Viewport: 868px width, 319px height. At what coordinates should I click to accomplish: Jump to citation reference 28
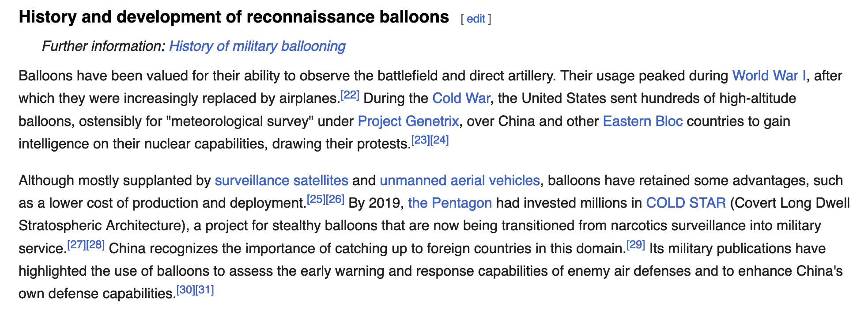pos(95,245)
